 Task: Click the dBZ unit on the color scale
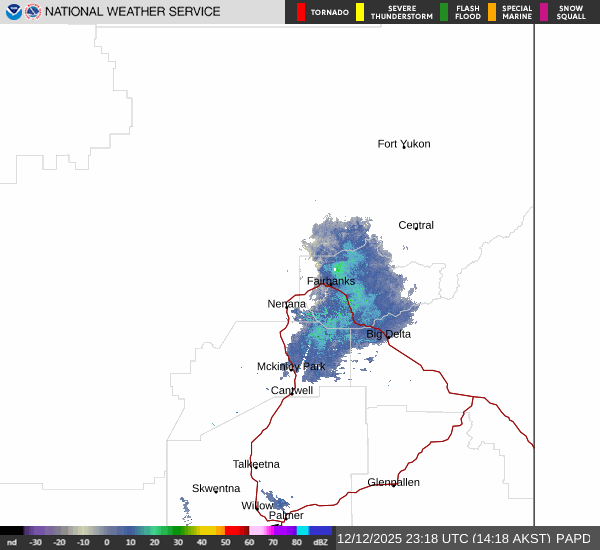320,541
